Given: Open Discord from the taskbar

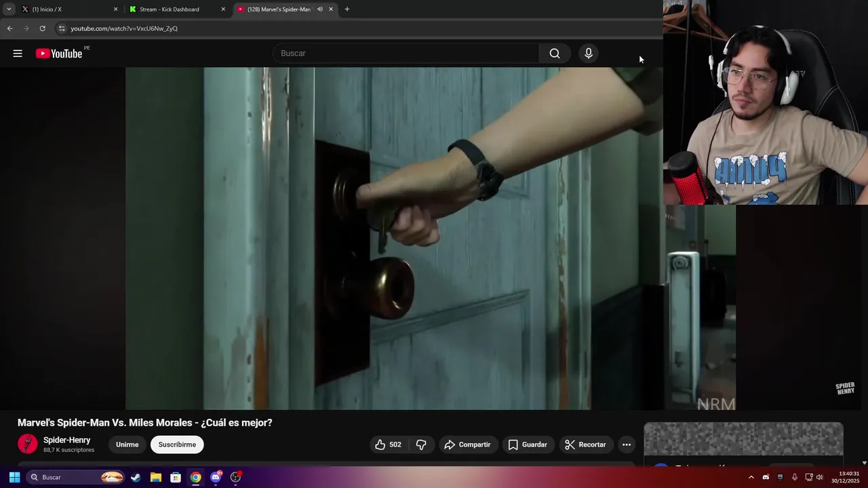Looking at the screenshot, I should click(216, 477).
